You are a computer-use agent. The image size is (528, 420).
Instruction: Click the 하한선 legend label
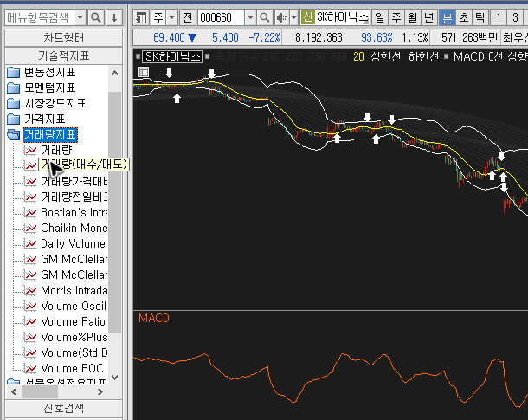[423, 56]
